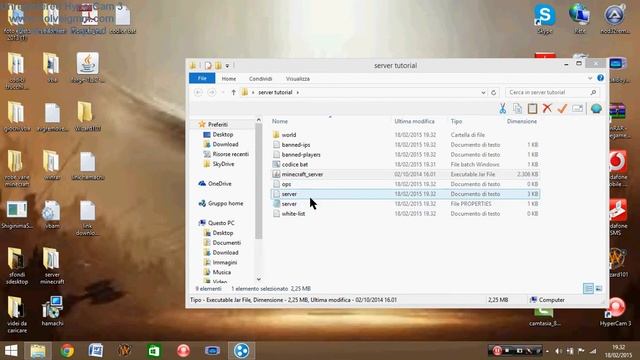Open Preferiti in navigation pane
The image size is (640, 360).
218,124
